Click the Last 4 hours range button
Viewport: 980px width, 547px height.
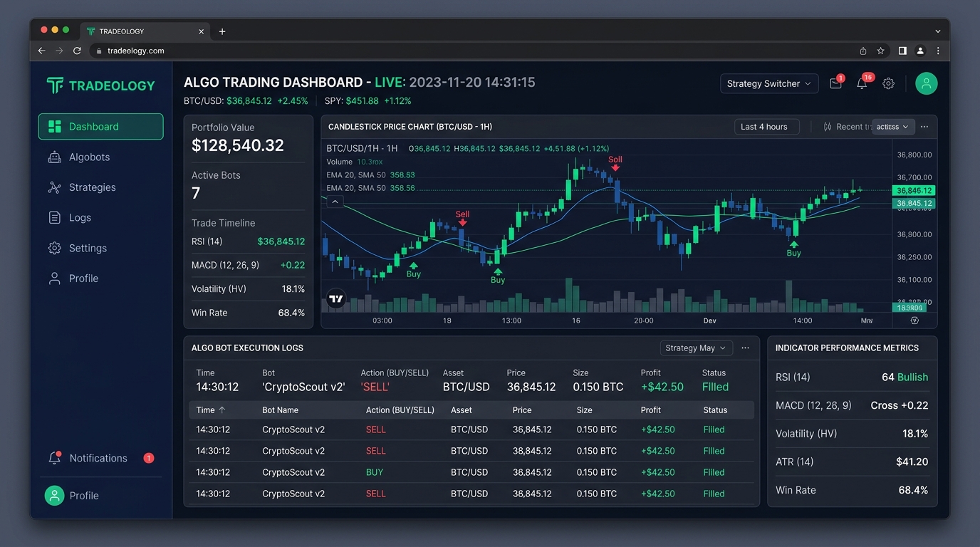coord(767,127)
